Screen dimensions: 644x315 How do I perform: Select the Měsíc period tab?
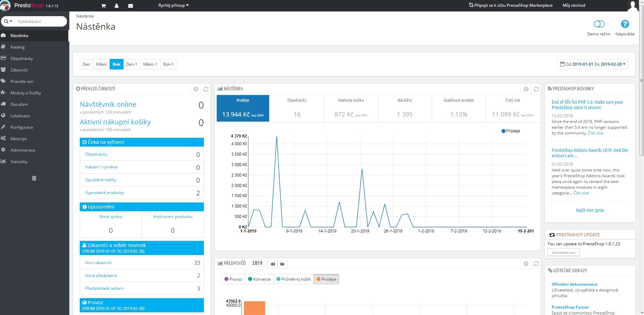[101, 64]
